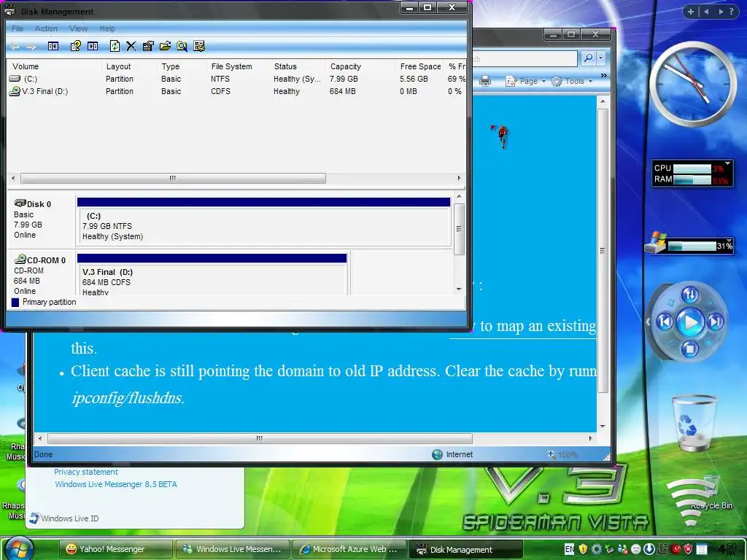Click the volume list horizontal scrollbar thumb
747x560 pixels.
173,178
